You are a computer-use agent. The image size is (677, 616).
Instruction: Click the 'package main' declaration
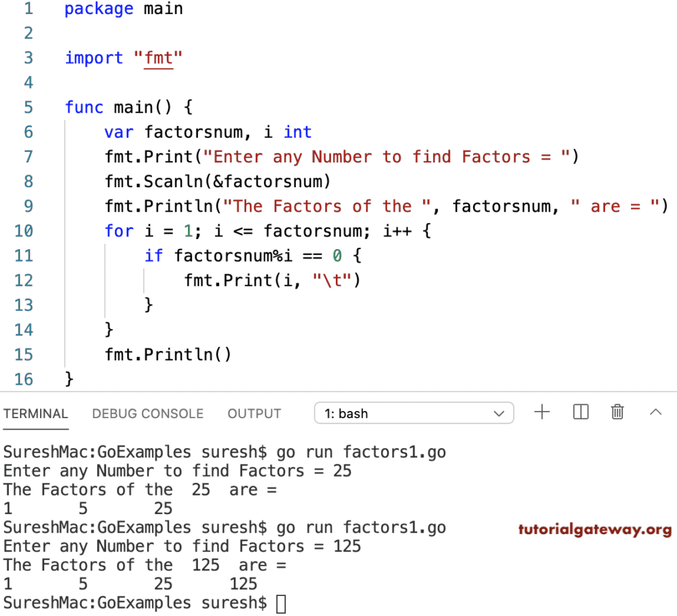[x=123, y=9]
